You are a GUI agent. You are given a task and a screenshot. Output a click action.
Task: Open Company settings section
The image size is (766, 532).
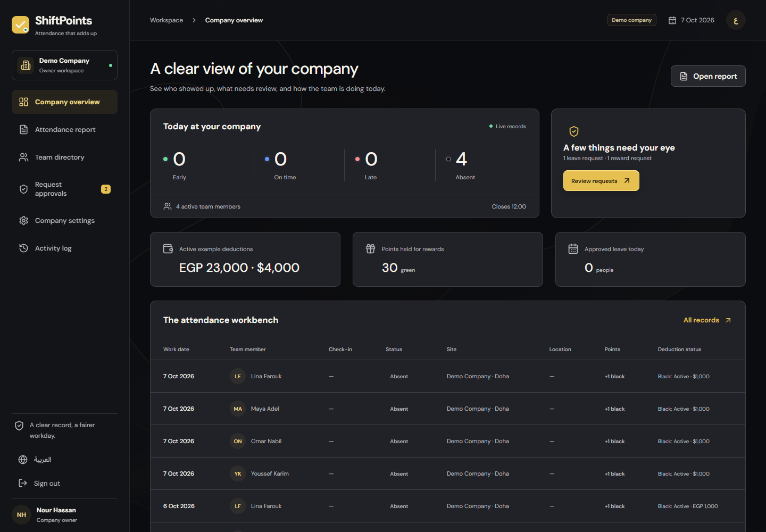coord(64,220)
